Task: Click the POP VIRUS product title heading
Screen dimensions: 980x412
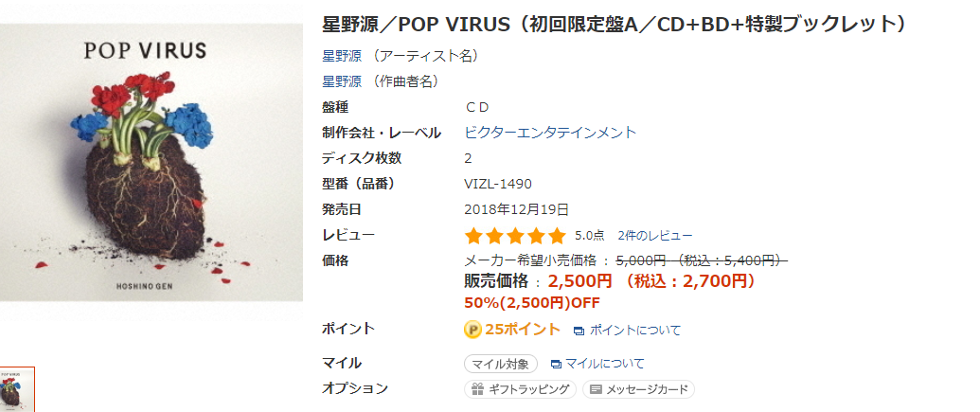Action: (x=614, y=24)
